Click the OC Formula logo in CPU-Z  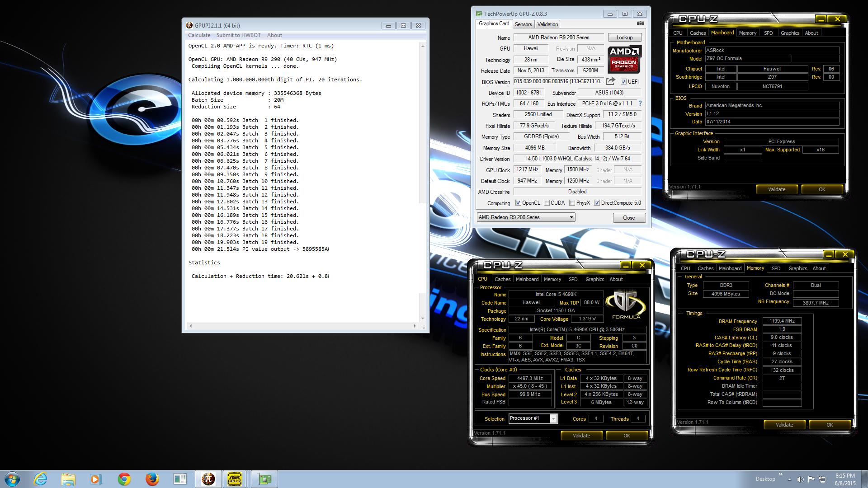(626, 304)
